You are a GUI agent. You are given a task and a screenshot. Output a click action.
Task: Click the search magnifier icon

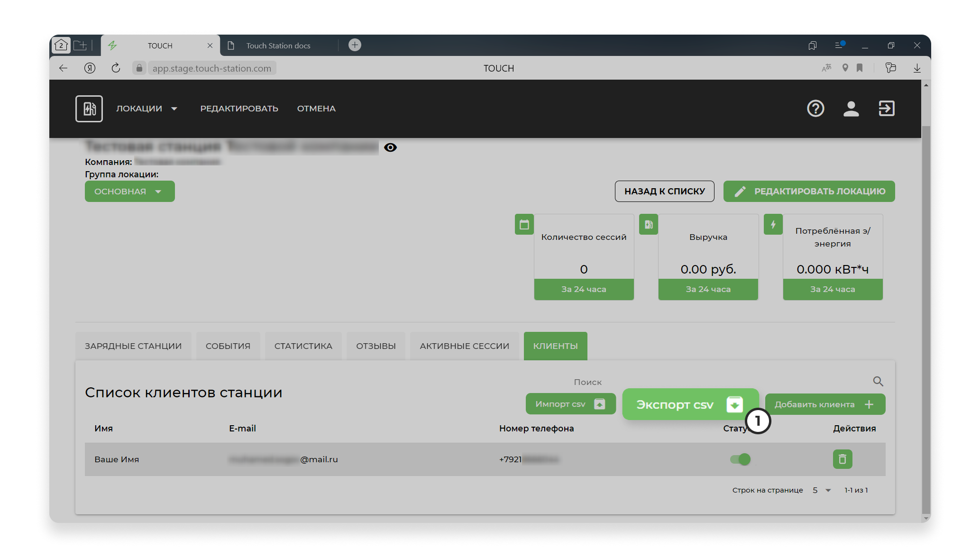(878, 381)
